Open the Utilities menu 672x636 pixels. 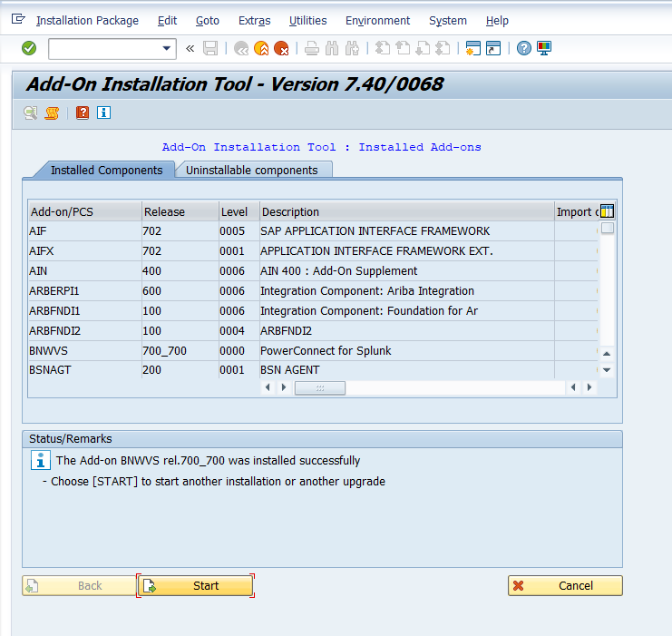(x=307, y=20)
